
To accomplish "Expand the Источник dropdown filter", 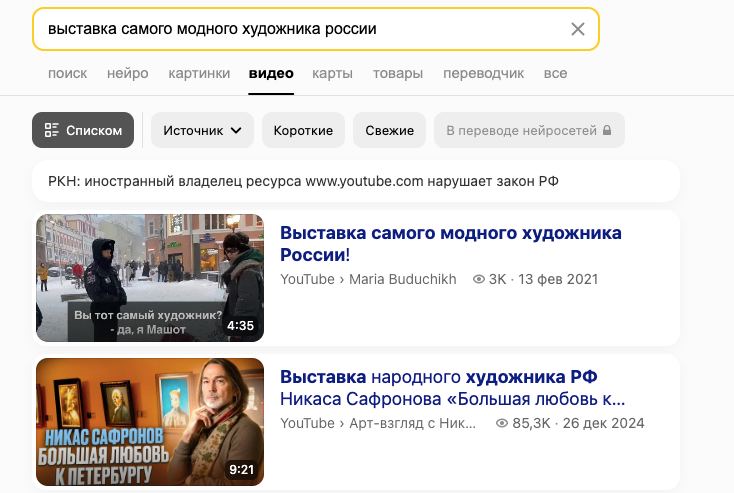I will (x=202, y=130).
